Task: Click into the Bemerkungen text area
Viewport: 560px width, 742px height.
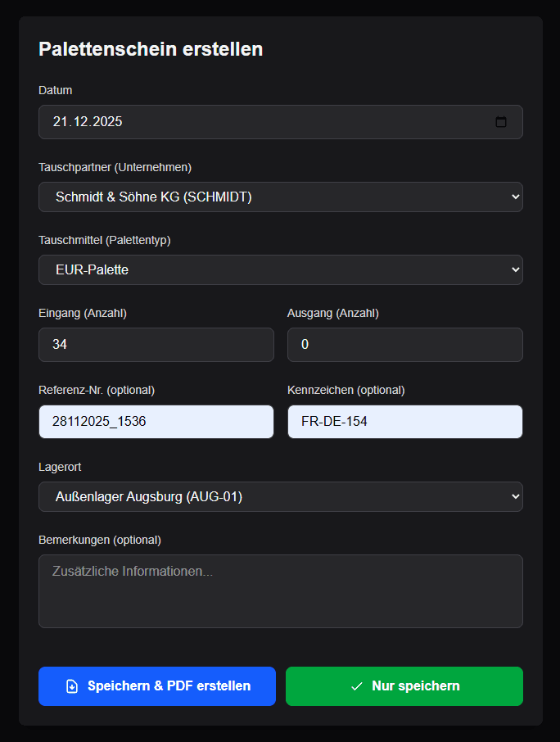Action: point(280,591)
